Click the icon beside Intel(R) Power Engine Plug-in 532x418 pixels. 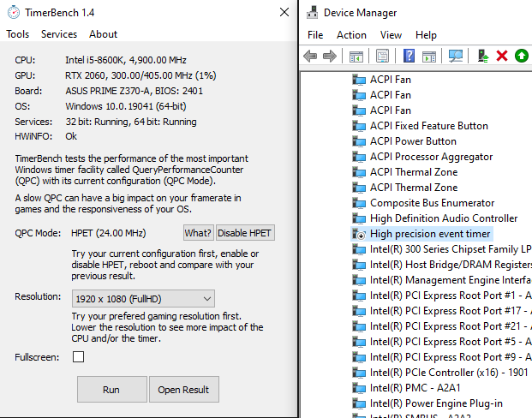point(359,403)
